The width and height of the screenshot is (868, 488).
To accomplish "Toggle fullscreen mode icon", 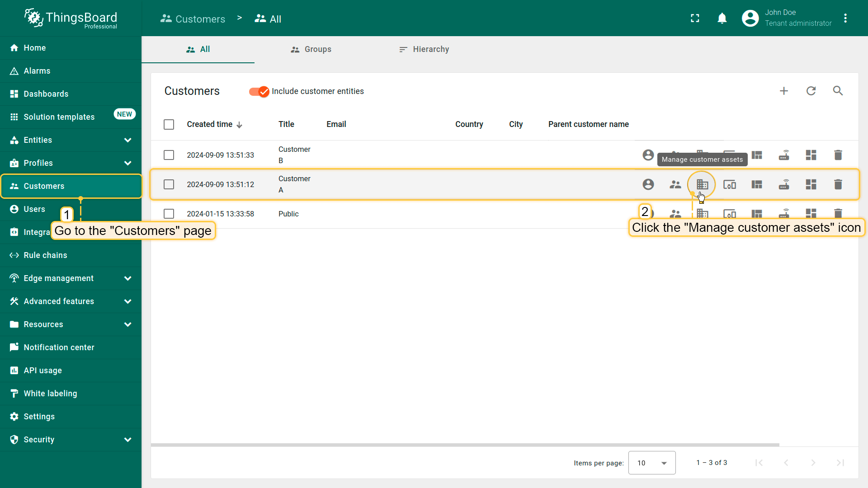I will coord(695,18).
